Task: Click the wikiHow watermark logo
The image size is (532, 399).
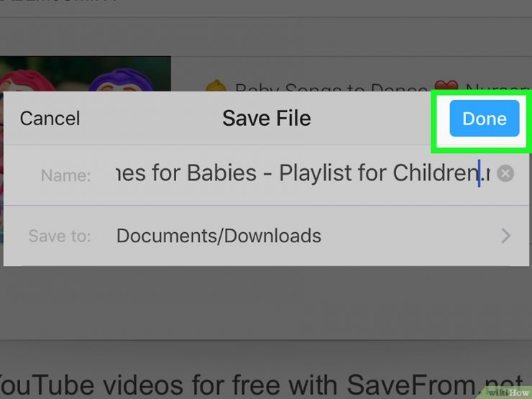Action: (508, 393)
